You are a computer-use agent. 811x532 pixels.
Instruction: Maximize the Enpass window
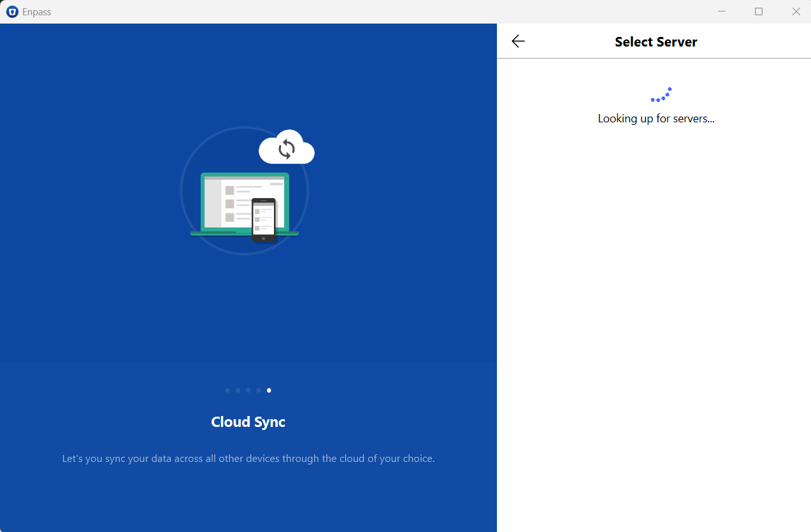pyautogui.click(x=759, y=11)
